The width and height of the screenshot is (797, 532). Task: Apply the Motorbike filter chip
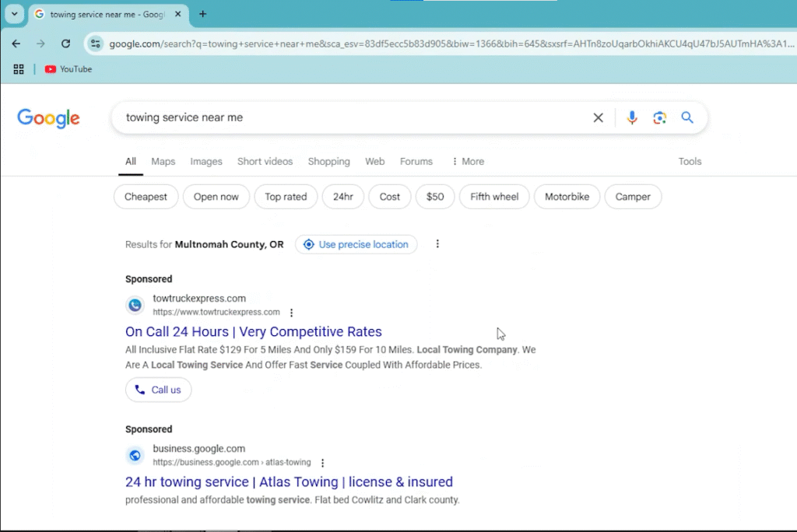point(567,197)
